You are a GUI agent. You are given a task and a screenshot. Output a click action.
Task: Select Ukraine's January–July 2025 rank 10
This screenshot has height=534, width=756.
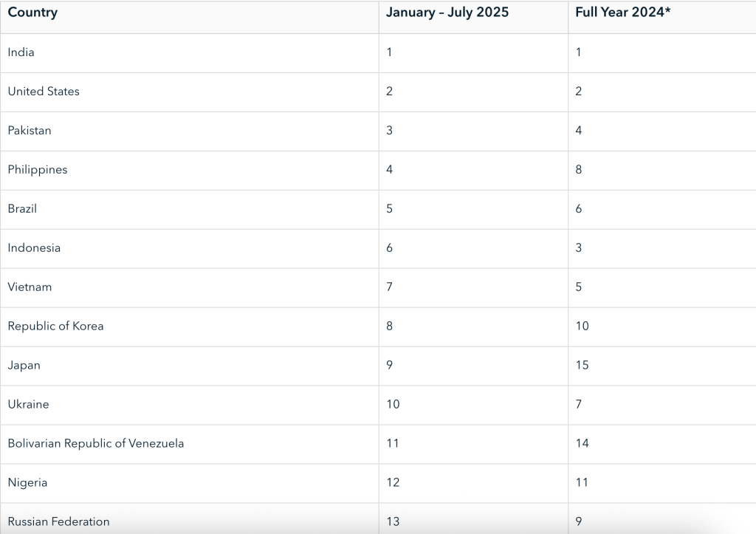coord(393,405)
